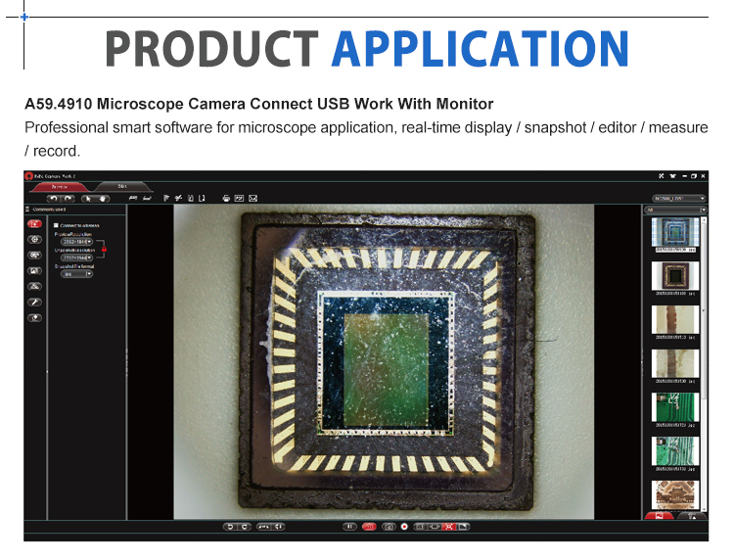Click the printer icon in toolbar
The image size is (734, 560).
(226, 198)
